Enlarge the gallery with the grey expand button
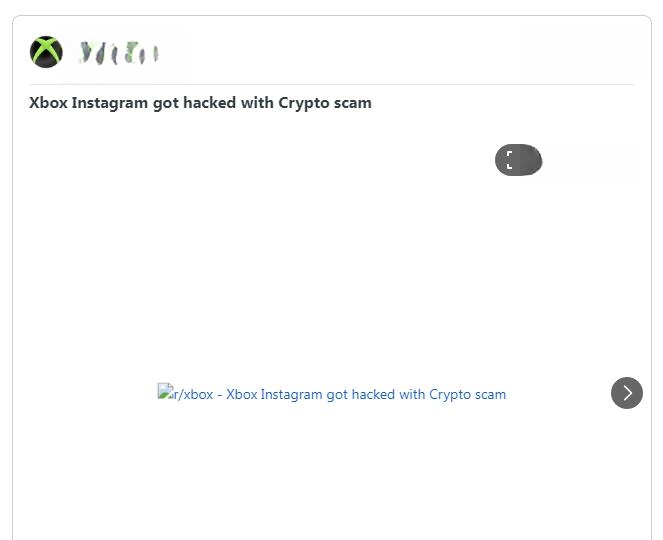This screenshot has height=540, width=663. click(518, 160)
